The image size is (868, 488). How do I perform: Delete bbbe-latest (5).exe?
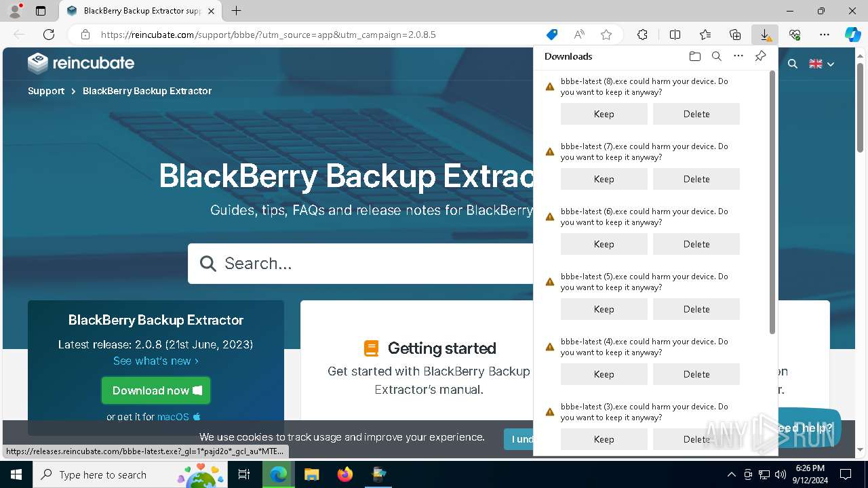[x=696, y=309]
